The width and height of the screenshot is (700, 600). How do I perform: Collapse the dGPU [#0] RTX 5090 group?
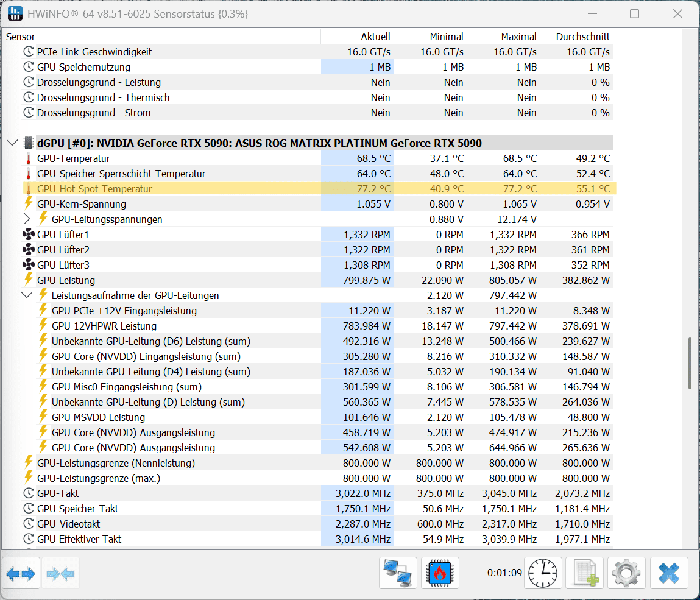point(13,143)
